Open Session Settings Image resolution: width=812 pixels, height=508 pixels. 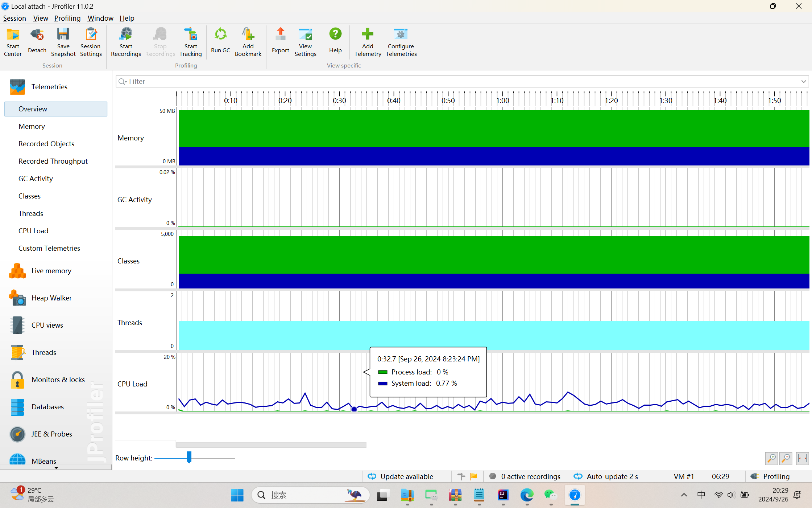(x=91, y=42)
